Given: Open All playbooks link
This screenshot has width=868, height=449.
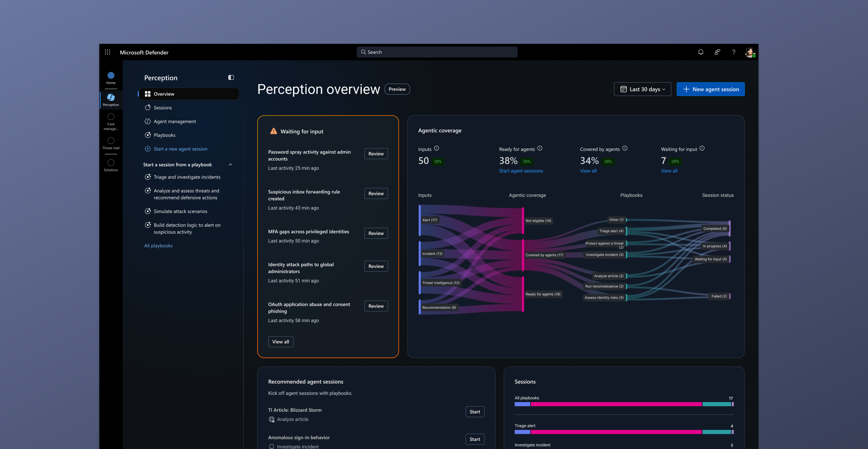Looking at the screenshot, I should click(158, 246).
